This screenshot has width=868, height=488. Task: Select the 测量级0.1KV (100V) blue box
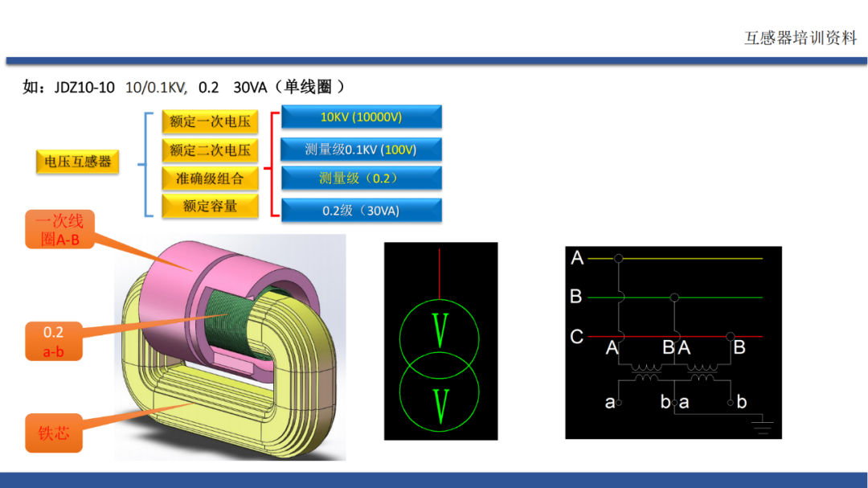click(x=361, y=150)
